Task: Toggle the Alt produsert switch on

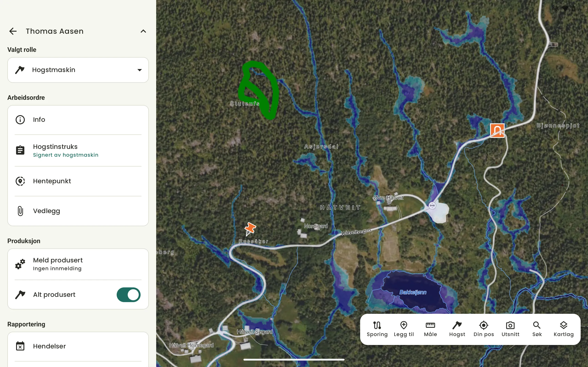Action: coord(129,295)
